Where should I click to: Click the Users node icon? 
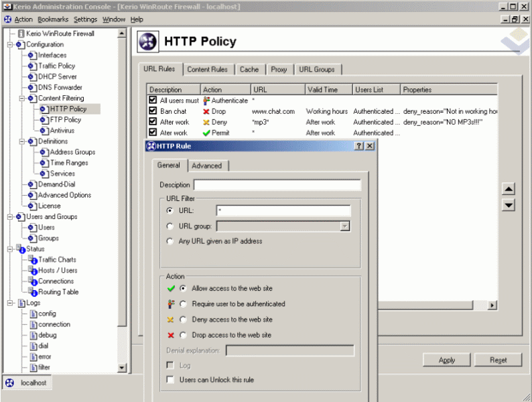(32, 228)
